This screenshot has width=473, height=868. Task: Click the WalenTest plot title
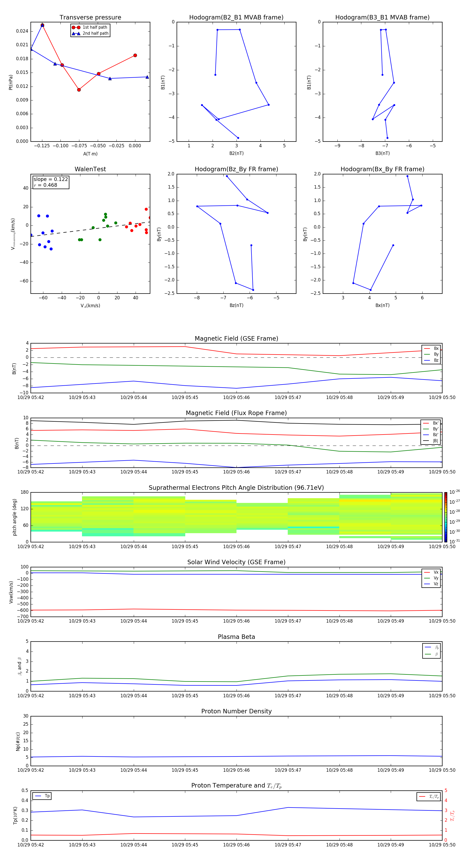click(90, 169)
